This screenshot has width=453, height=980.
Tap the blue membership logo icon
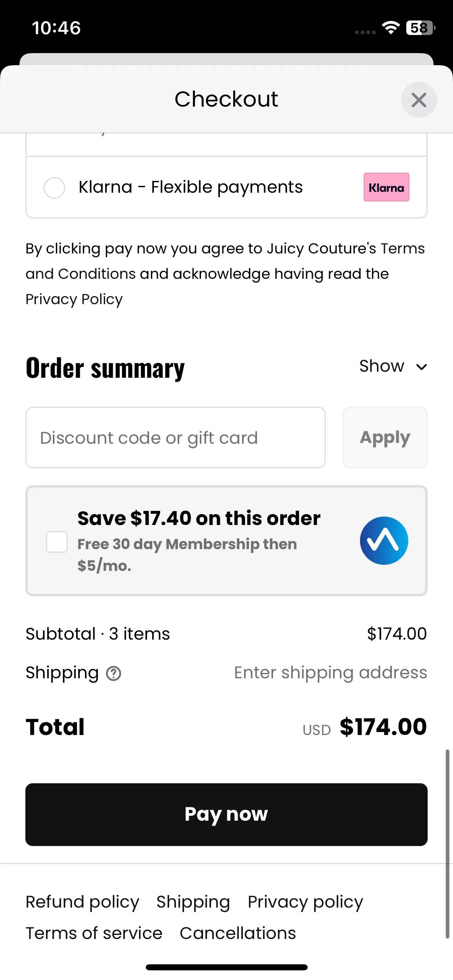click(384, 540)
